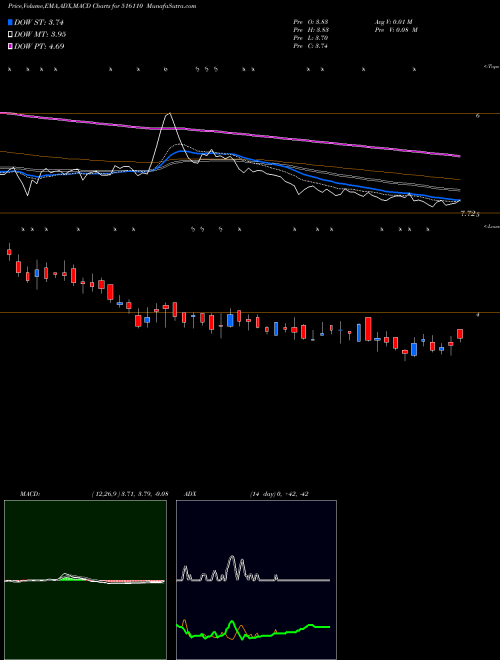This screenshot has height=660, width=500.
Task: Click the 'Pre V: 0.08 M' volume text
Action: pyautogui.click(x=395, y=30)
